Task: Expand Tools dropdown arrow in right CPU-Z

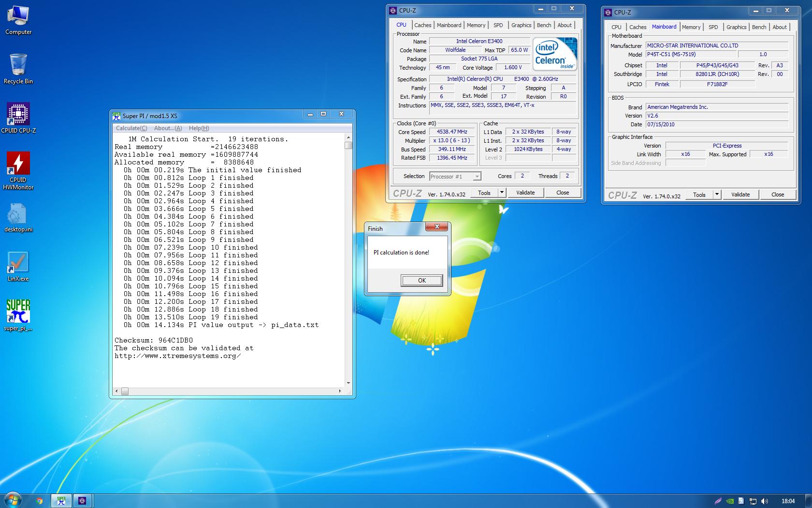Action: click(717, 194)
